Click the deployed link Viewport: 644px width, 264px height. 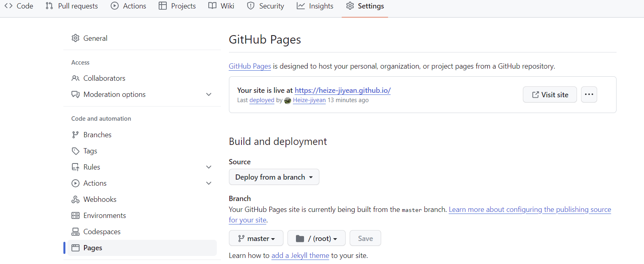(x=262, y=100)
